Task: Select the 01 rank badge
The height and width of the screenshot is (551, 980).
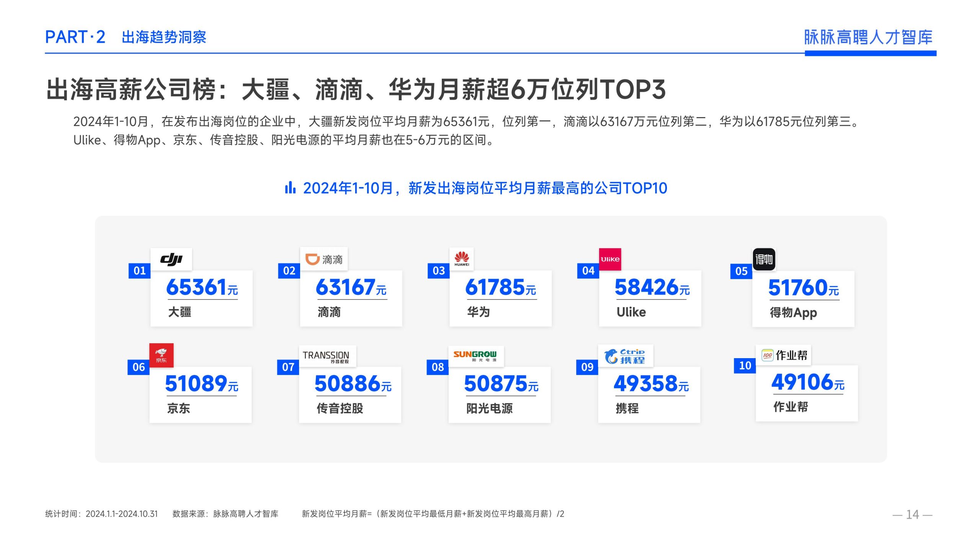Action: 139,271
